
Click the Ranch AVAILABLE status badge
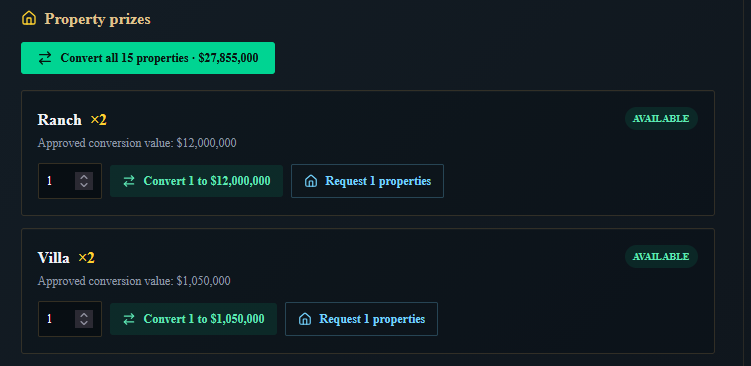tap(661, 119)
